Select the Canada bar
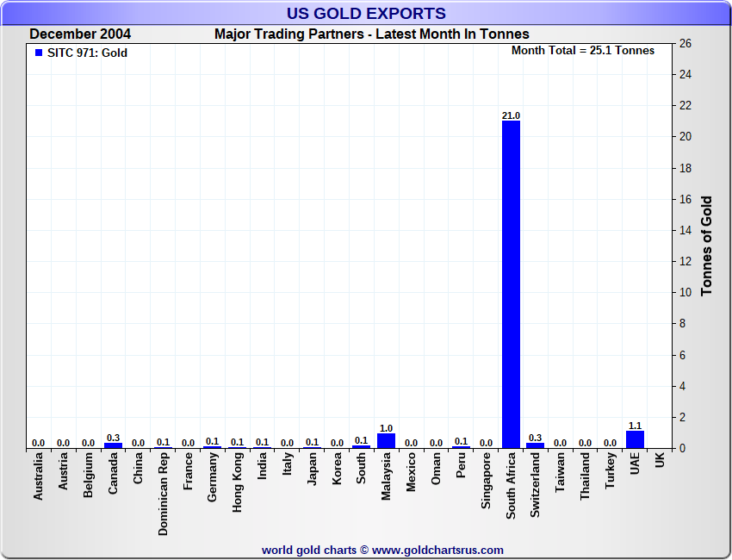 (x=113, y=445)
